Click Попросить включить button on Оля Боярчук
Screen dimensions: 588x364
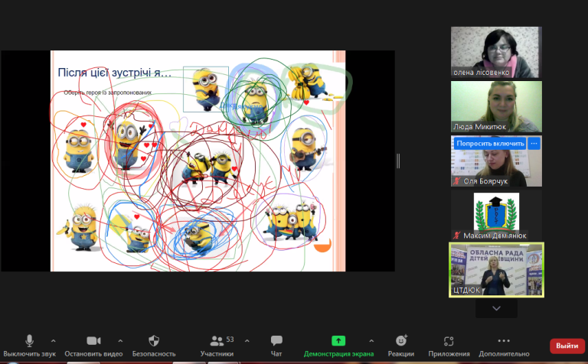coord(490,144)
